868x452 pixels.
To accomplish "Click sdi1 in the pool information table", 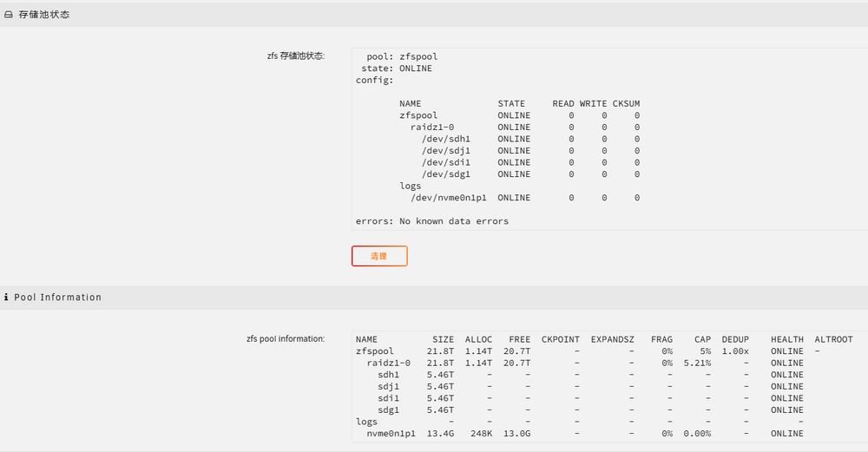I will 389,398.
